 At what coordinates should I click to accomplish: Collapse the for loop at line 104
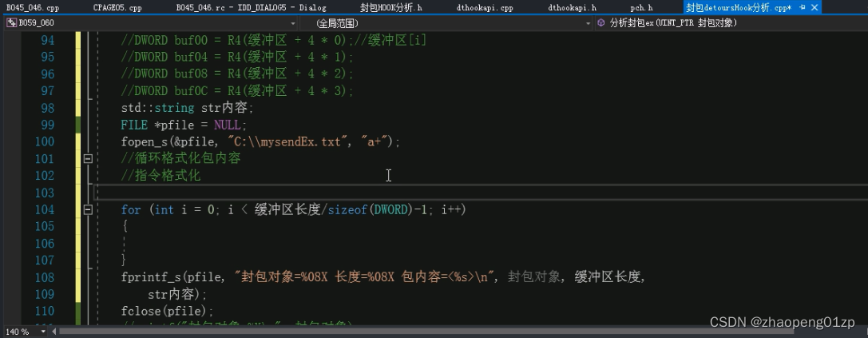[88, 209]
